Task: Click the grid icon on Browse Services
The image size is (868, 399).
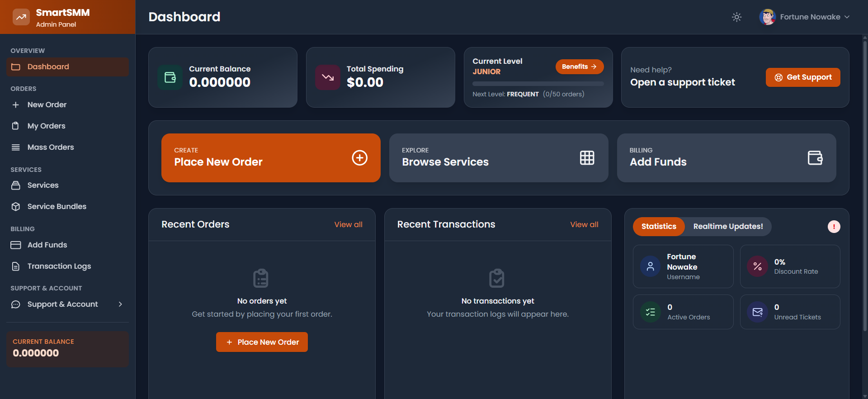Action: (x=587, y=158)
